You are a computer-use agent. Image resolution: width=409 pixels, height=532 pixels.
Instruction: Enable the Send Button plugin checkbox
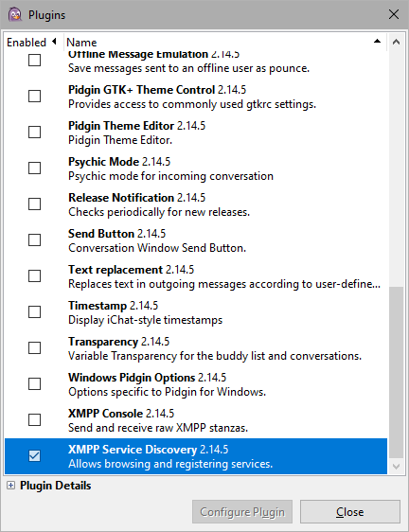tap(34, 240)
